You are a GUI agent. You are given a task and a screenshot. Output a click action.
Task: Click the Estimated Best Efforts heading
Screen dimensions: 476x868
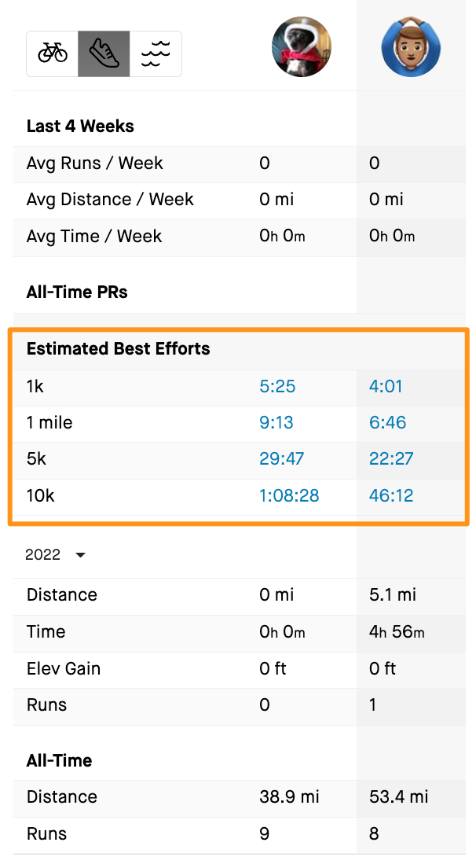(x=119, y=349)
